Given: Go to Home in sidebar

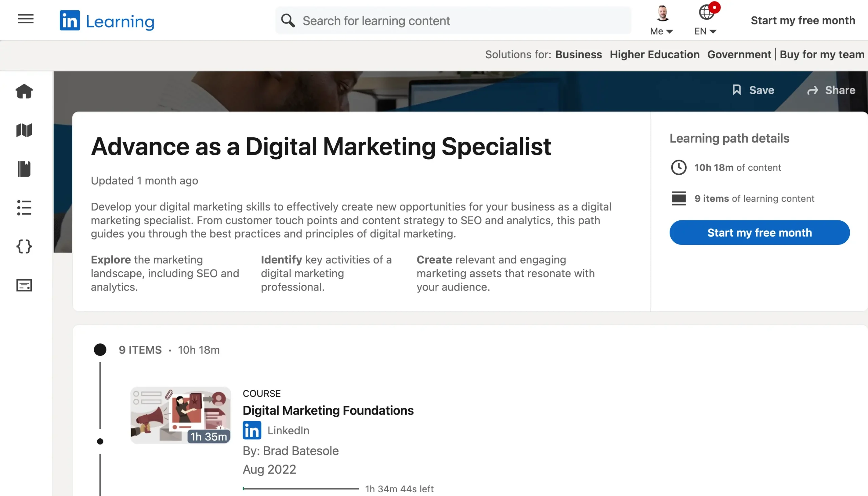Looking at the screenshot, I should [24, 91].
